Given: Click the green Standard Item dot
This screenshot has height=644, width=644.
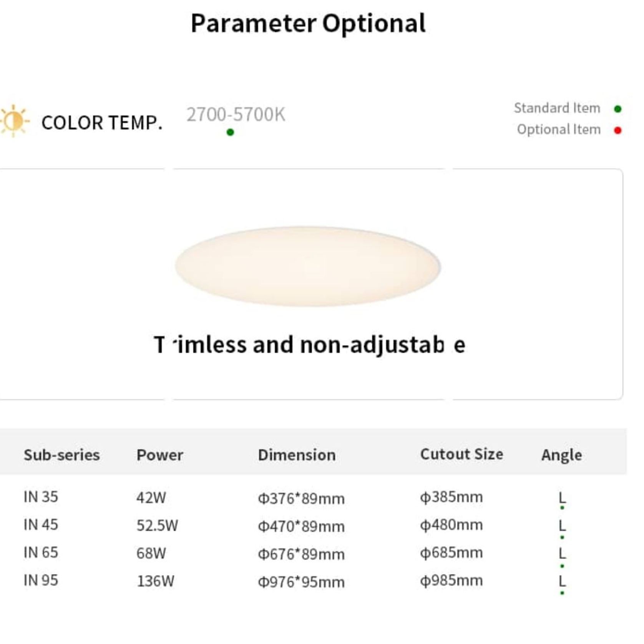Looking at the screenshot, I should coord(618,109).
